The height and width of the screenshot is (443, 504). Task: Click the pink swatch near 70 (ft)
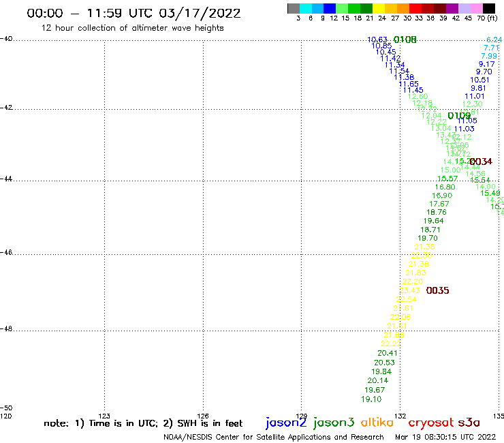(x=476, y=8)
